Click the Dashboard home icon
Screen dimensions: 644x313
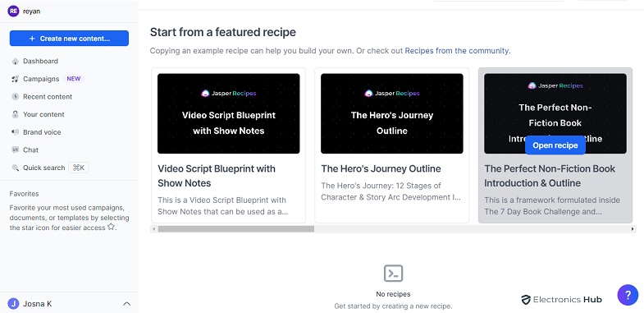[16, 62]
